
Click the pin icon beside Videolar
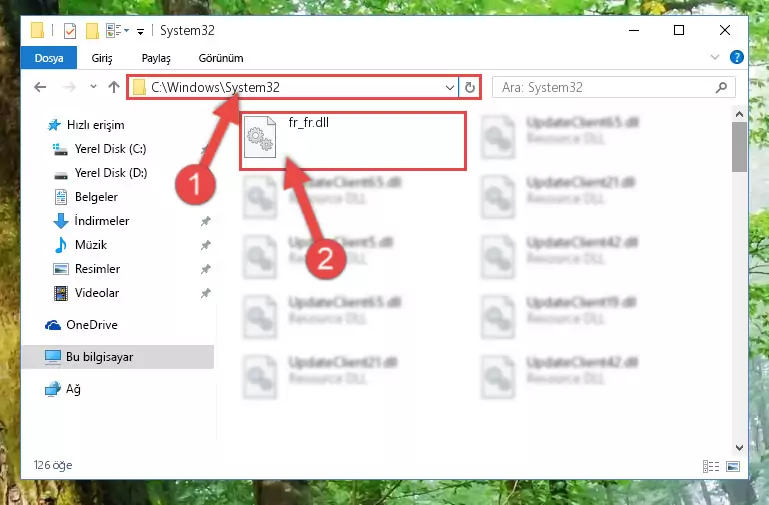[205, 293]
